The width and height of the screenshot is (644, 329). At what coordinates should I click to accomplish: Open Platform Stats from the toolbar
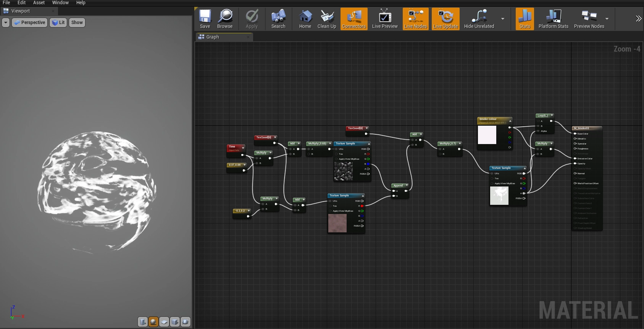click(x=553, y=19)
